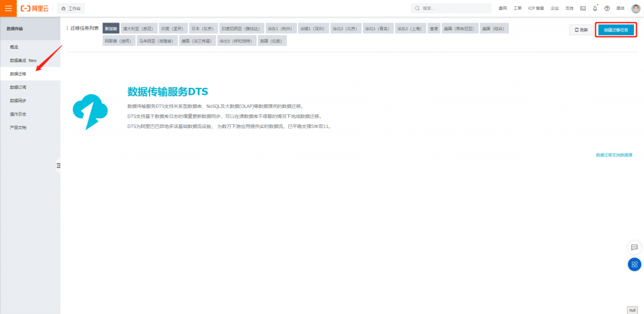Open 数据迁移支持数据库 link
Screen dimensions: 644x314
[614, 155]
